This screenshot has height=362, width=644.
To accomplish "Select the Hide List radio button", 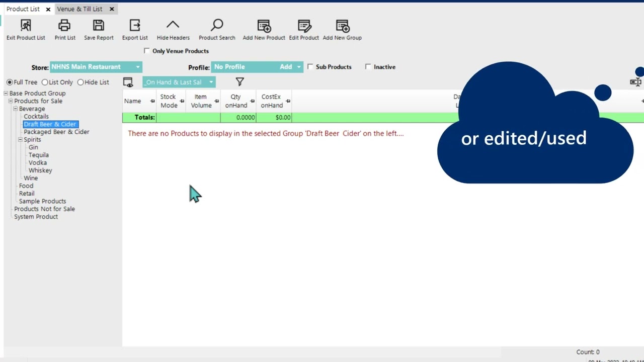I will [x=80, y=82].
